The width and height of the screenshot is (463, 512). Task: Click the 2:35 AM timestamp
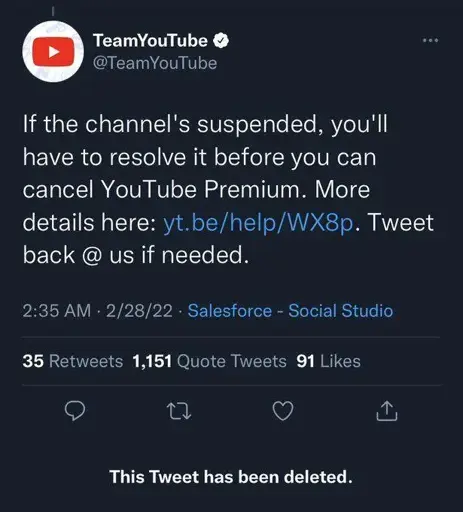pyautogui.click(x=57, y=311)
